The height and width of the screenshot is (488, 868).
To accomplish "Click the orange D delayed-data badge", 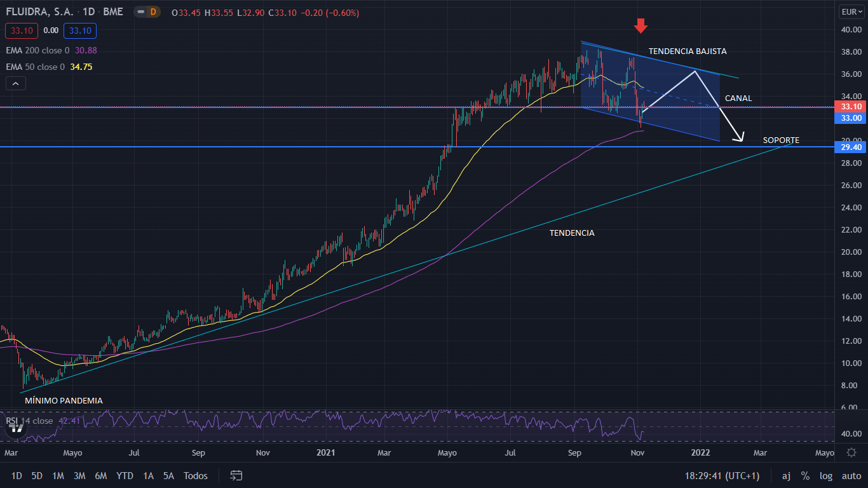I will click(x=152, y=12).
